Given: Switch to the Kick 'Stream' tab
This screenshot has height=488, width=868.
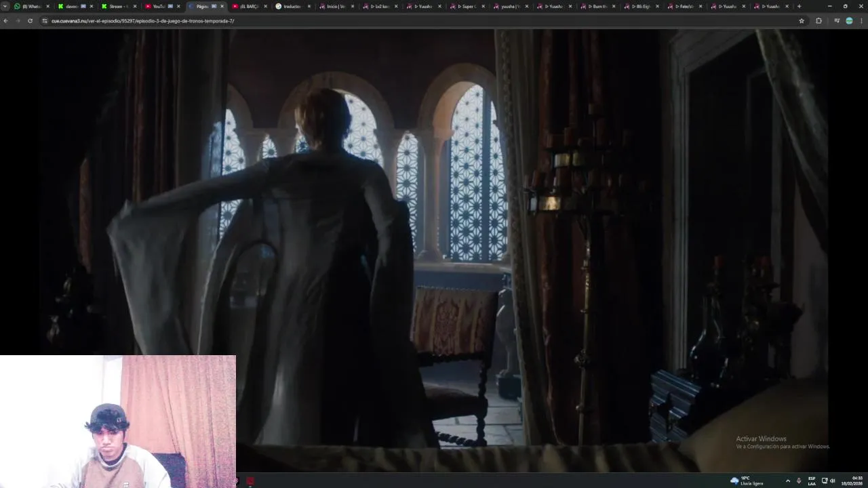Looking at the screenshot, I should click(x=118, y=6).
